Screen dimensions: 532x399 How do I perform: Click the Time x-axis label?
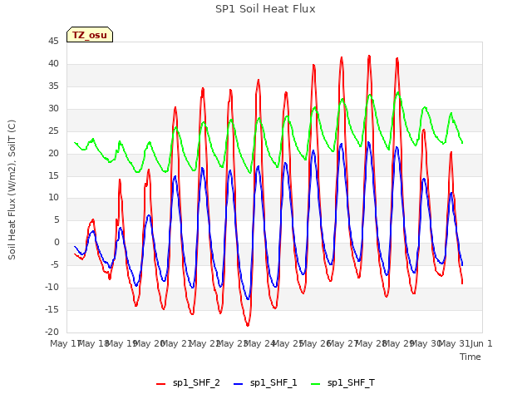click(x=470, y=357)
